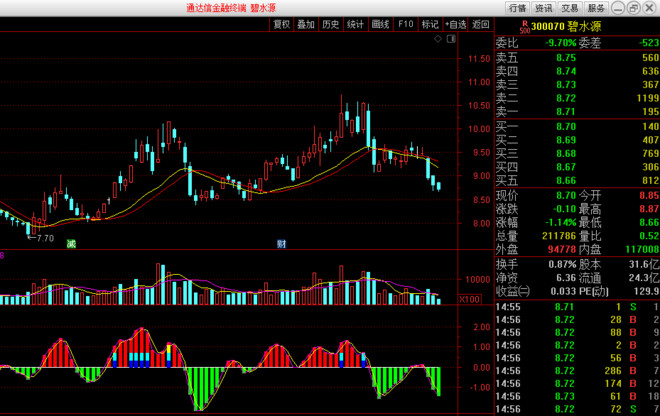Viewport: 660px width, 416px height.
Task: Click the 内盘 value 117008
Action: tap(642, 249)
